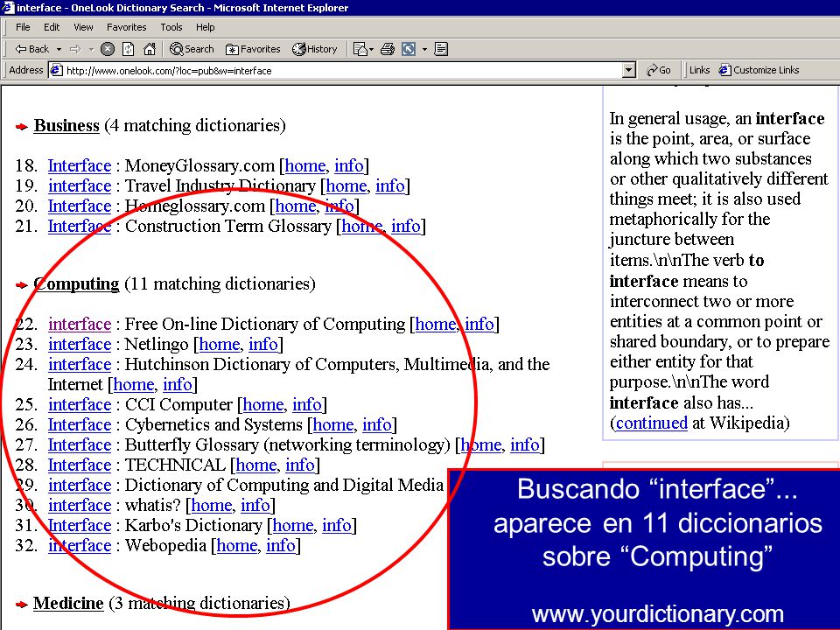
Task: Open the Favorites toolbar button
Action: click(x=253, y=49)
